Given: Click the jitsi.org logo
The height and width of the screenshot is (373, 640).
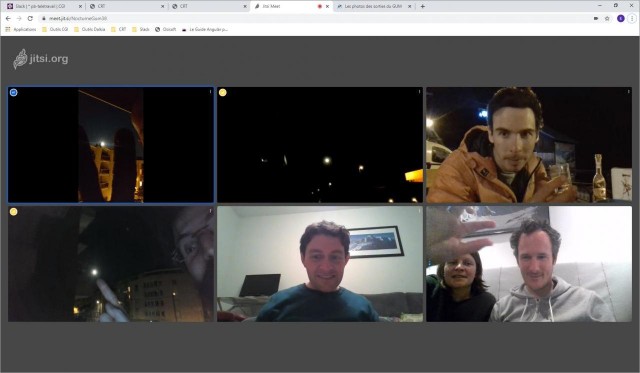Looking at the screenshot, I should 40,59.
